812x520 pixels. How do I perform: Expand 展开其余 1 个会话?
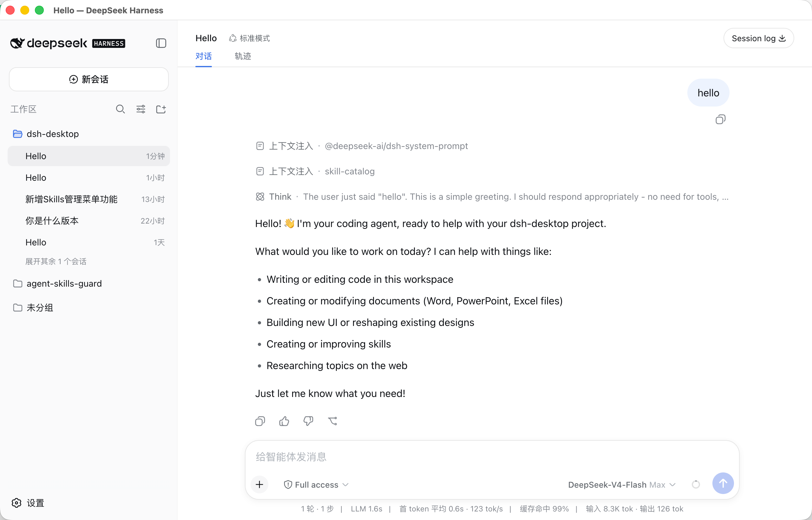point(56,261)
